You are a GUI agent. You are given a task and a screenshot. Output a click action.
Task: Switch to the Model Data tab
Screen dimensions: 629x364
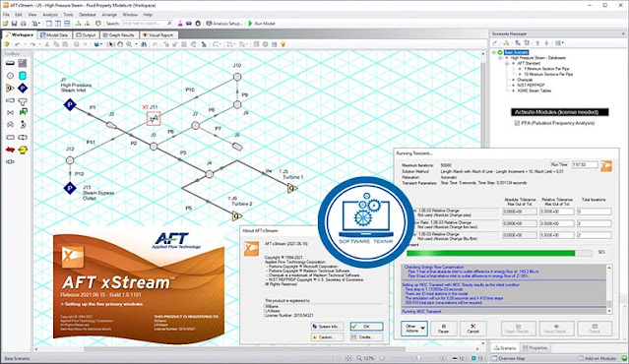54,34
